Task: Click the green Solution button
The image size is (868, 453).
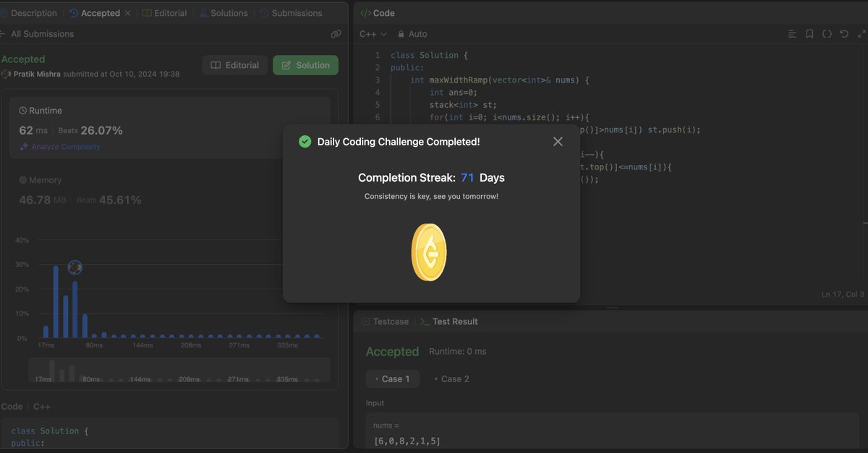Action: tap(305, 65)
